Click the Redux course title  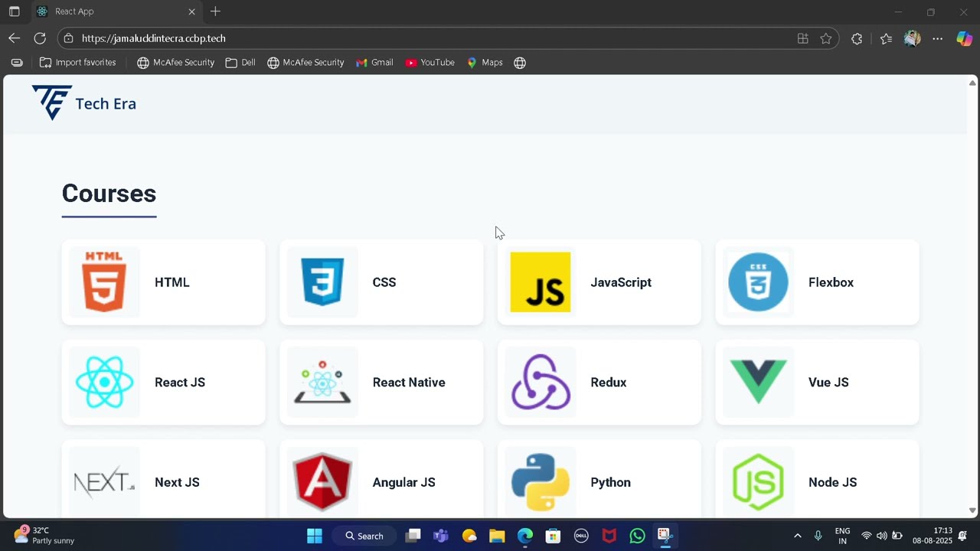(x=609, y=383)
